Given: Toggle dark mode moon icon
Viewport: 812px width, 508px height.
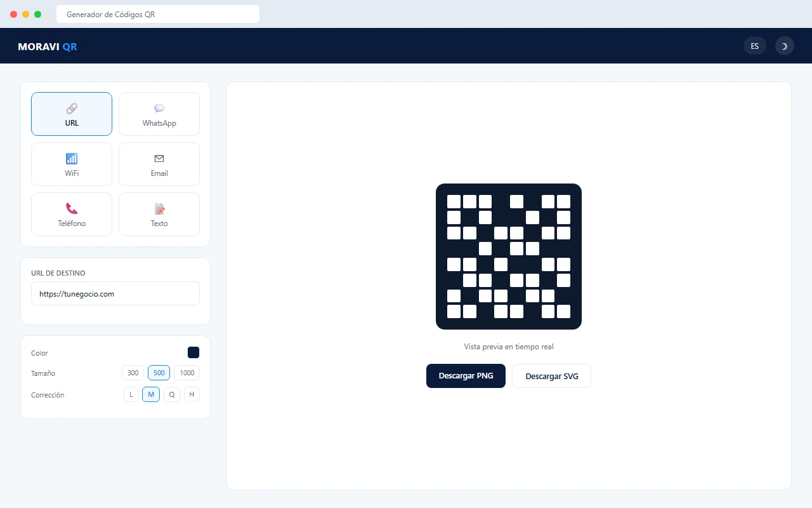Looking at the screenshot, I should pos(785,46).
